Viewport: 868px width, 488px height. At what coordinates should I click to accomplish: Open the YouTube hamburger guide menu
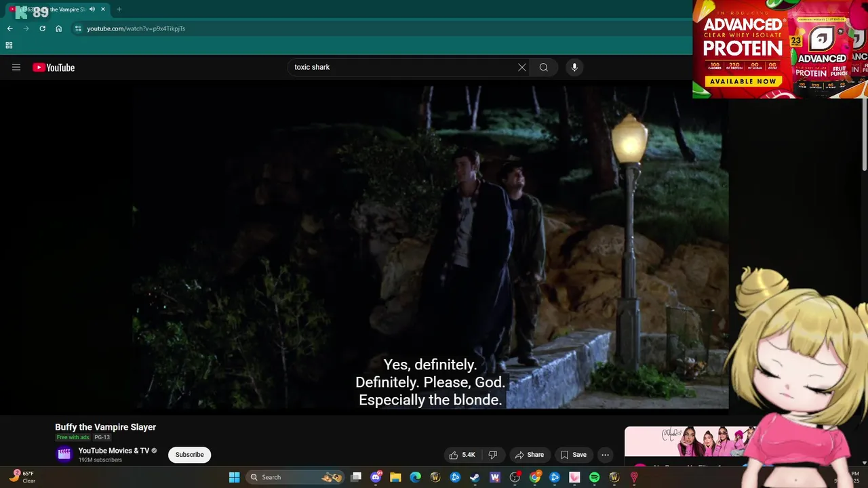click(x=16, y=67)
